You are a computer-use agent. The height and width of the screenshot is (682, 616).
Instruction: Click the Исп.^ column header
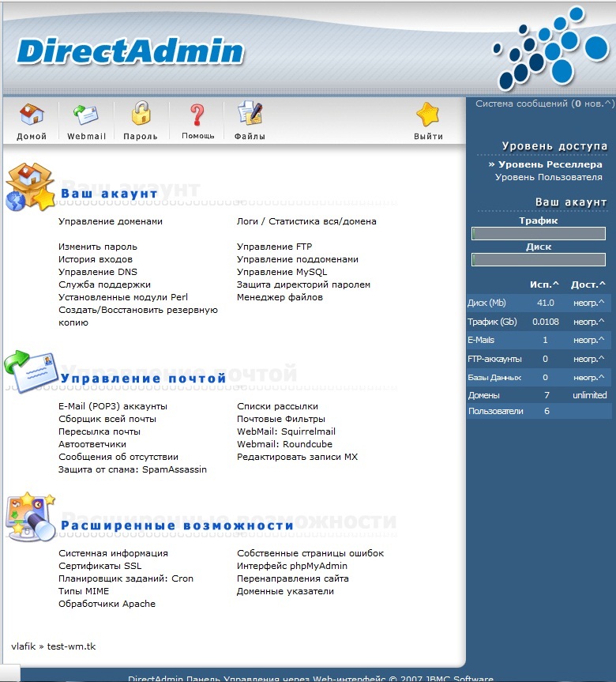click(544, 284)
